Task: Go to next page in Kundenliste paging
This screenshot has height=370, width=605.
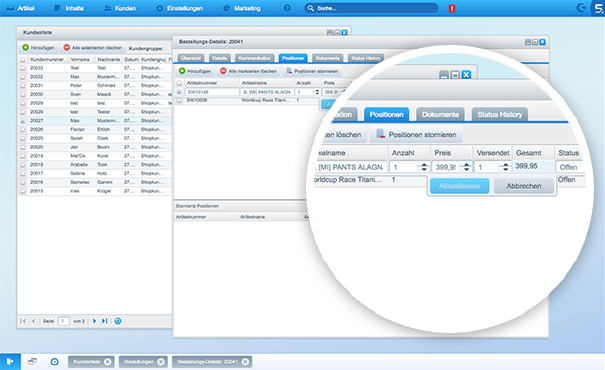Action: click(x=95, y=321)
